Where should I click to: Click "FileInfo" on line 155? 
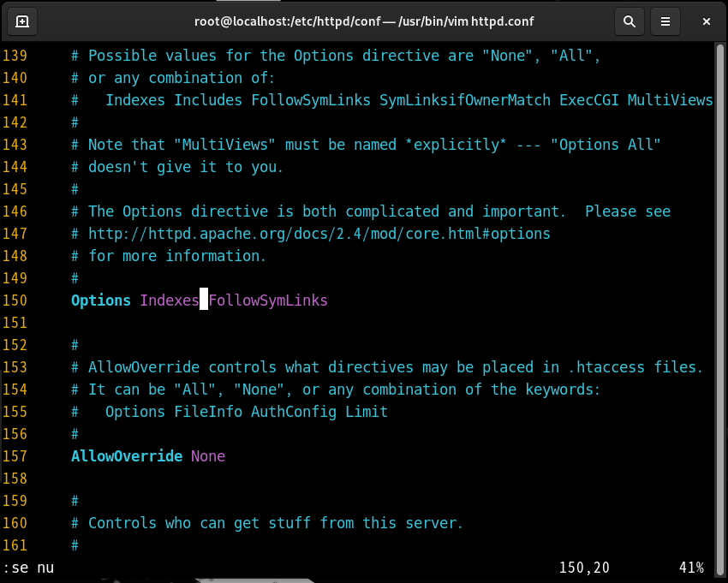pos(208,412)
